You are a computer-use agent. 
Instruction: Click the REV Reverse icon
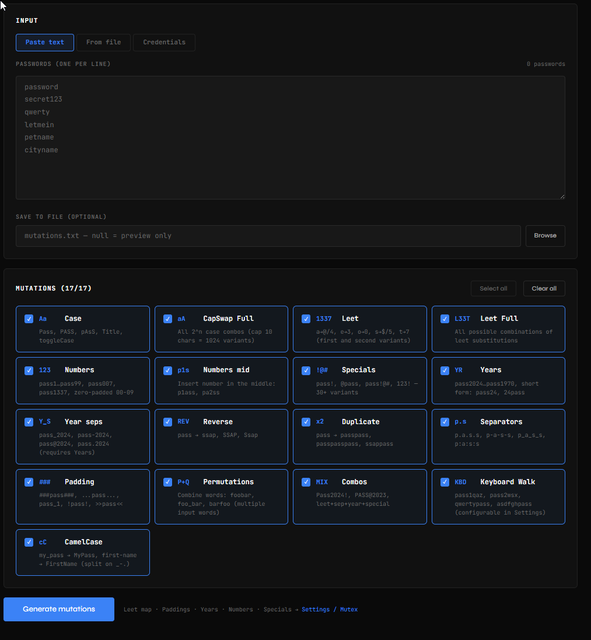point(183,422)
